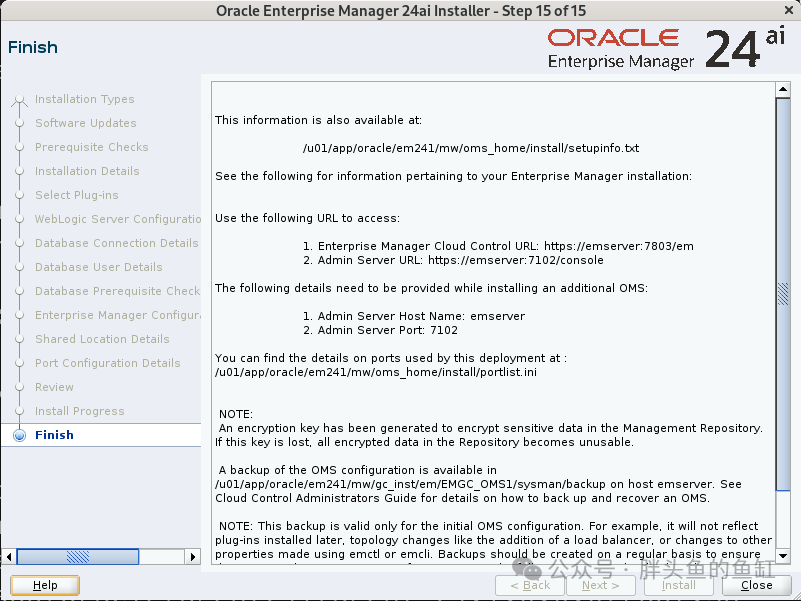Click the vertical scrollbar up arrow

tap(783, 89)
